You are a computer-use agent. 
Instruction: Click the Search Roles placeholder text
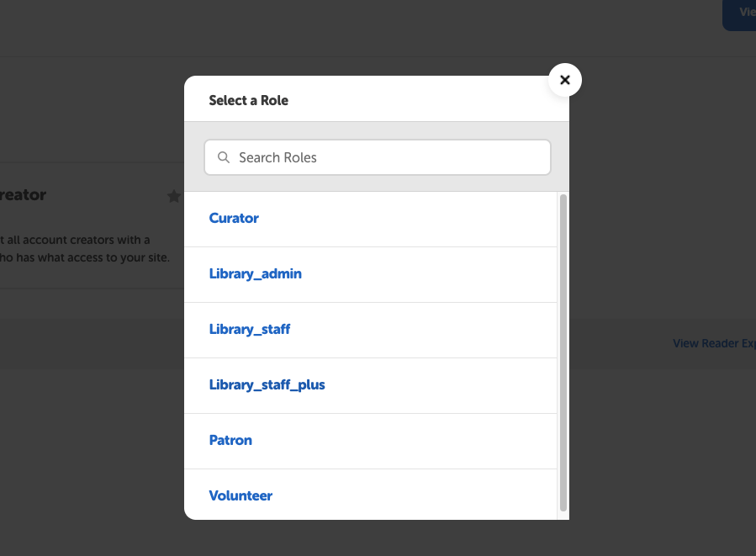tap(278, 157)
